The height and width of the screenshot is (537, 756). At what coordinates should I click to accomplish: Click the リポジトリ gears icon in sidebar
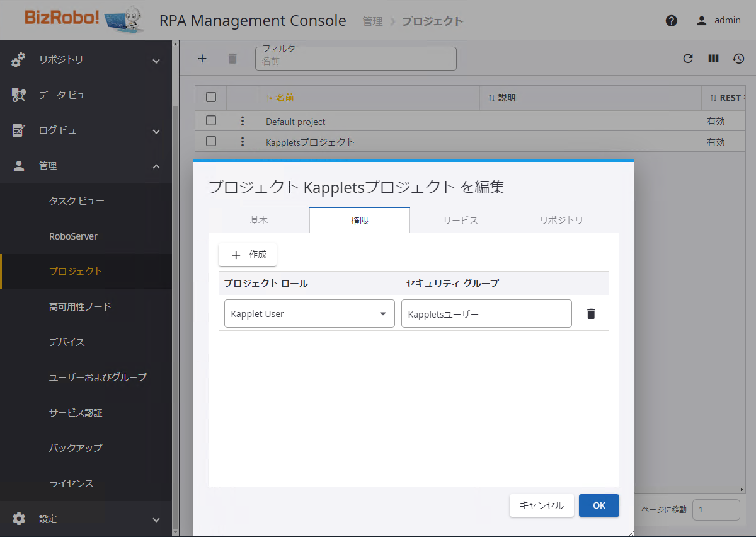click(x=19, y=60)
